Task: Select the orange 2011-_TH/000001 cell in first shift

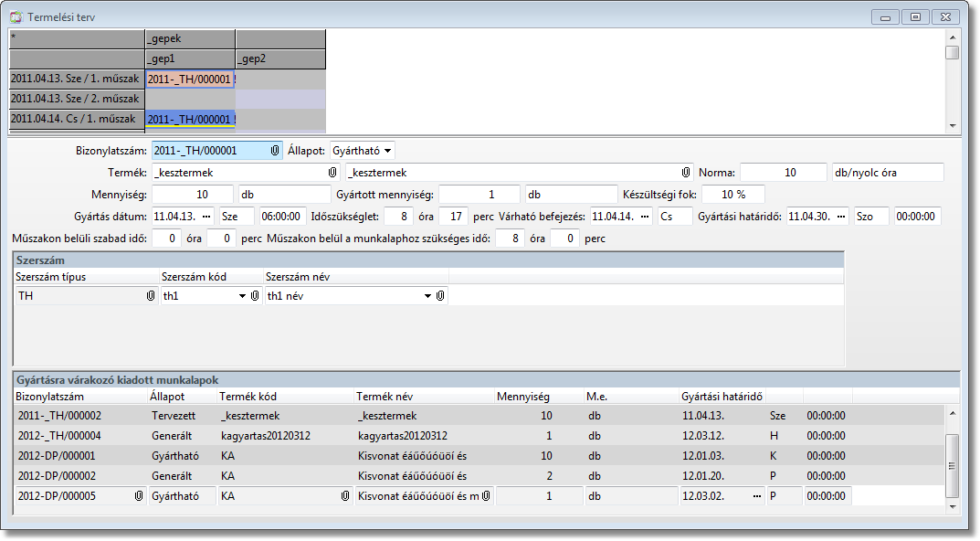Action: 190,80
